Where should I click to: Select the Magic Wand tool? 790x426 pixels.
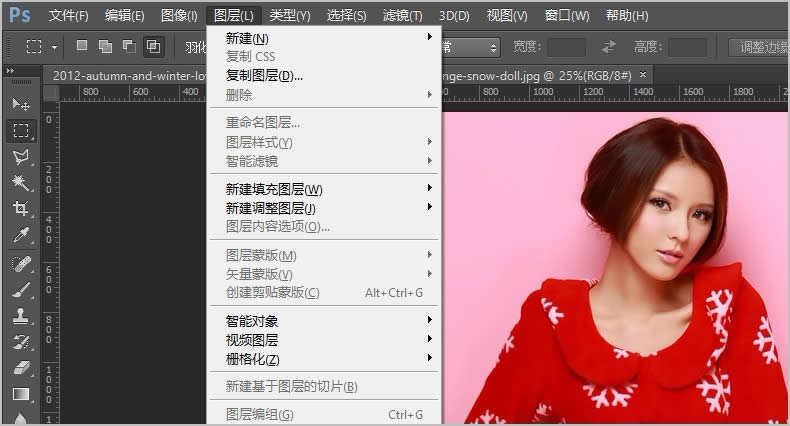[20, 183]
